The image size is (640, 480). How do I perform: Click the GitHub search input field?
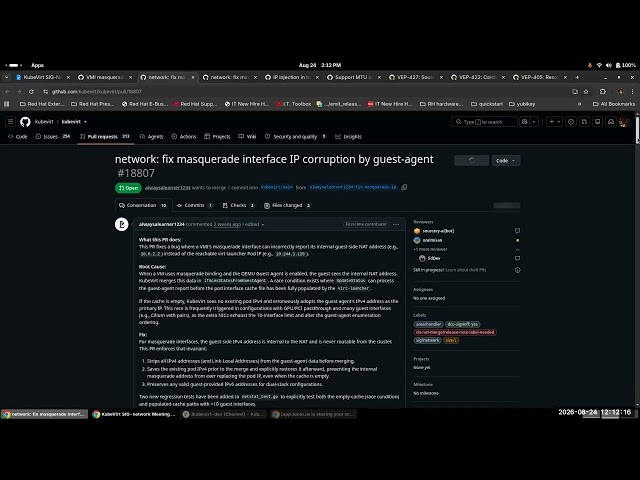484,122
